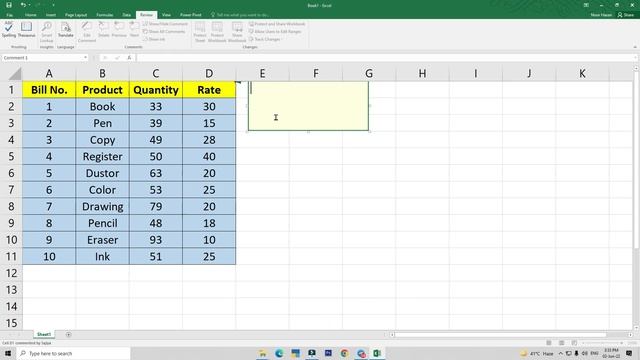This screenshot has height=360, width=640.
Task: Delete the selected comment
Action: [104, 30]
